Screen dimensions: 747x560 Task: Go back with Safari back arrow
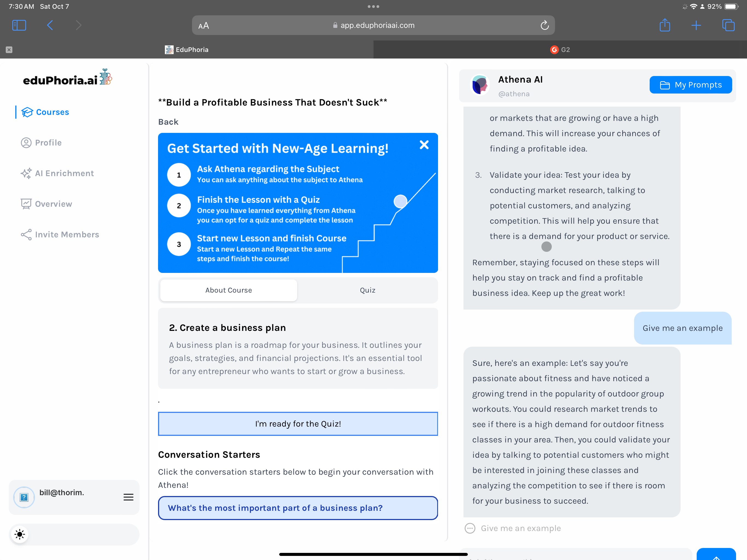pyautogui.click(x=50, y=25)
